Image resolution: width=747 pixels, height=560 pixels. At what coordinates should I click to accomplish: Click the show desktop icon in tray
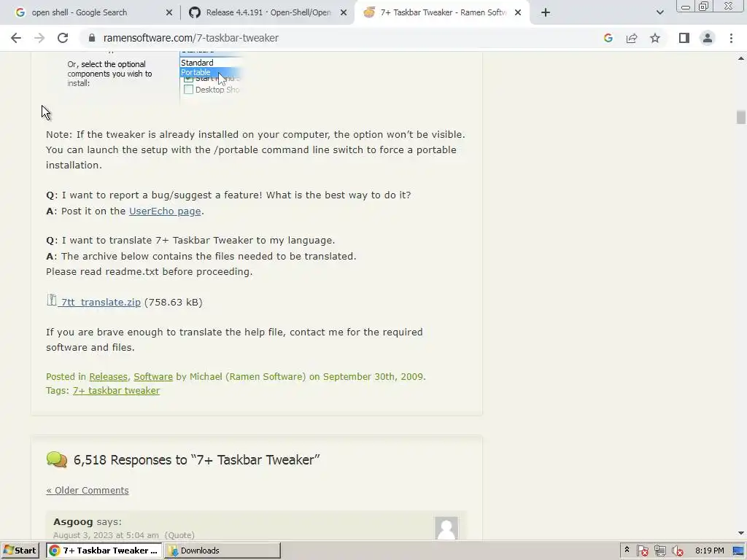[739, 551]
